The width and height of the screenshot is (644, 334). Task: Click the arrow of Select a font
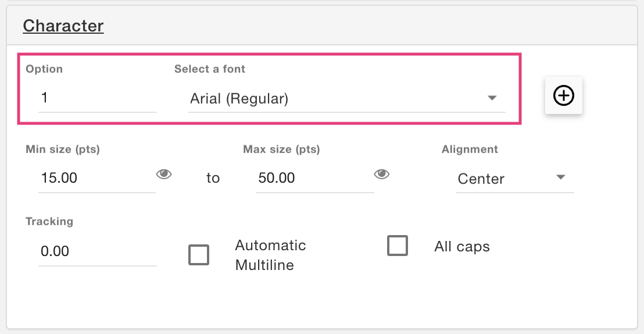point(492,98)
